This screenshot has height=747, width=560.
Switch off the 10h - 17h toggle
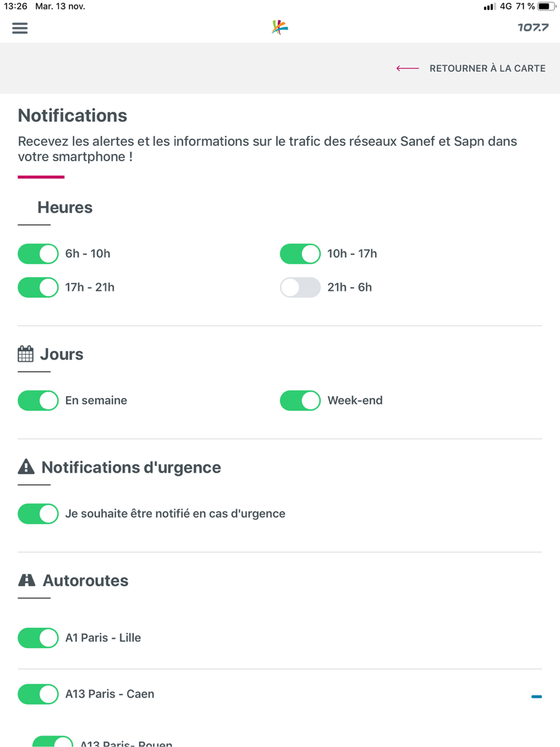click(x=300, y=254)
